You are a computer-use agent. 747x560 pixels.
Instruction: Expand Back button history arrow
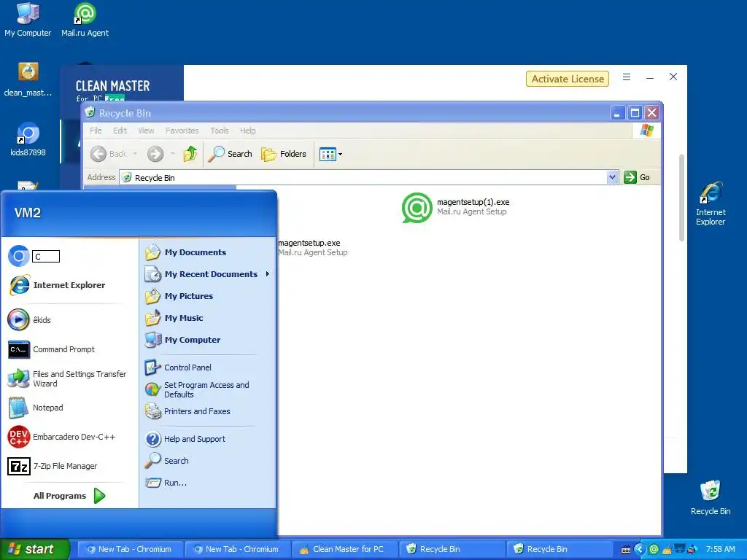click(135, 154)
